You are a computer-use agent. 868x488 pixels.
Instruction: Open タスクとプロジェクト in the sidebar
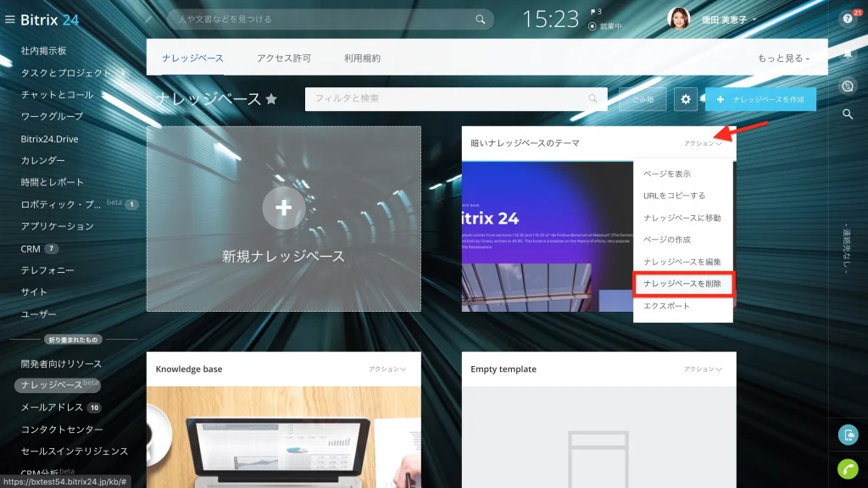(65, 73)
